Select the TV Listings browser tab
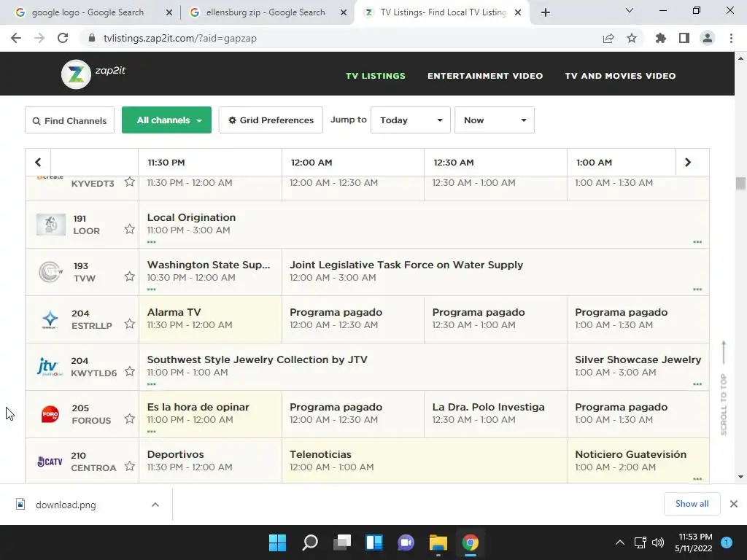747x560 pixels. (442, 12)
